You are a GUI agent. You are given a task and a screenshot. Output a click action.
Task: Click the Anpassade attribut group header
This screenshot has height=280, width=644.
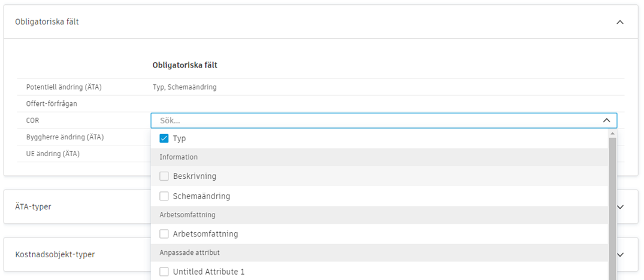click(190, 252)
